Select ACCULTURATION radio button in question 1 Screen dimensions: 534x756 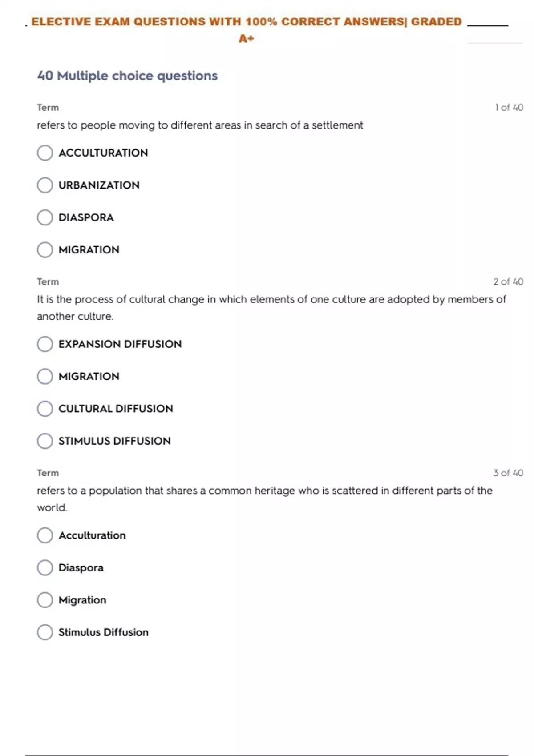coord(45,153)
